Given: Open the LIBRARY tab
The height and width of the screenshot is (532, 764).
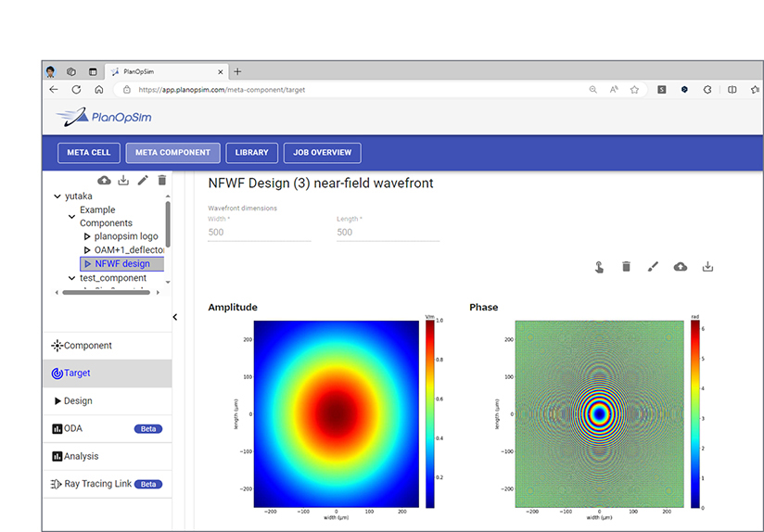Looking at the screenshot, I should (252, 153).
